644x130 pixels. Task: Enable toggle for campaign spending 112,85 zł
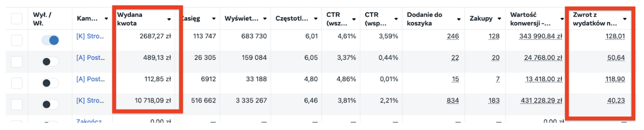[50, 83]
